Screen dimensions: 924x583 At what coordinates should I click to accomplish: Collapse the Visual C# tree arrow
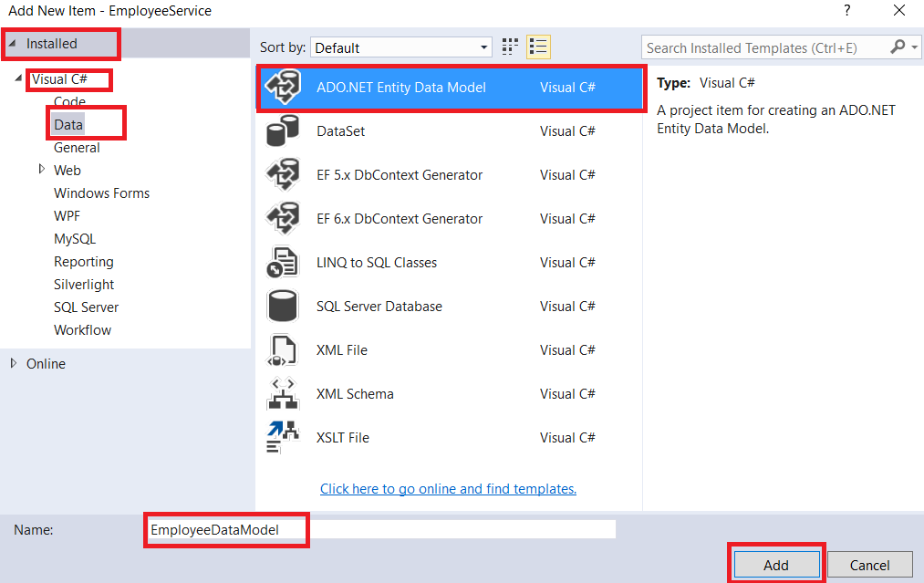click(x=18, y=78)
